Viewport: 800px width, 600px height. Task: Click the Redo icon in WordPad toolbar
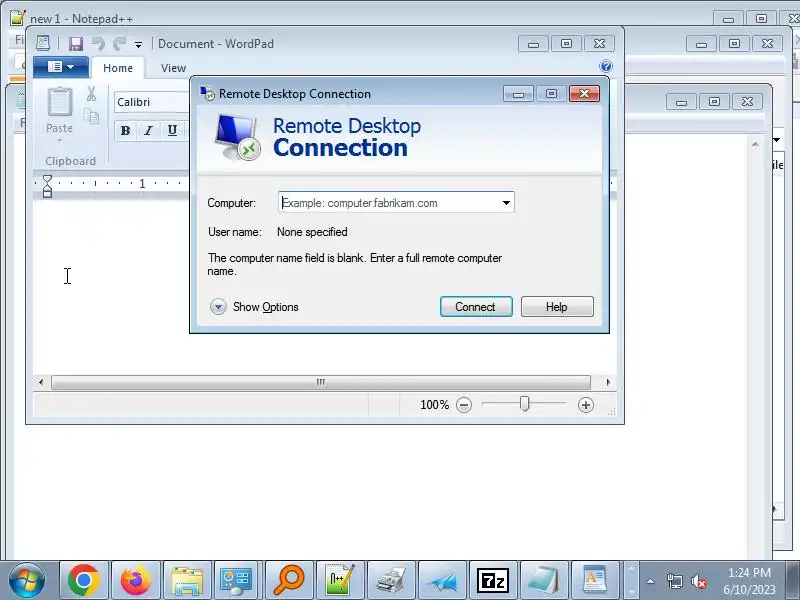[119, 44]
